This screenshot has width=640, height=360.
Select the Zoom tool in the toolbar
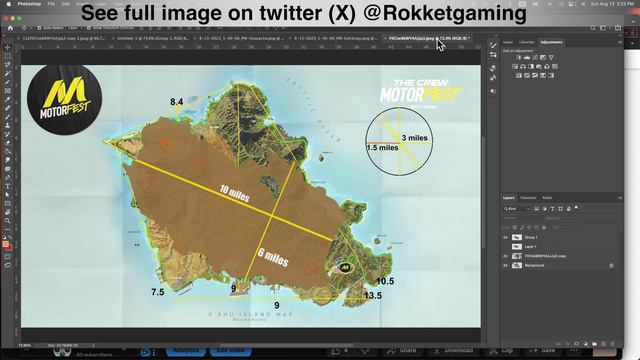coord(7,221)
